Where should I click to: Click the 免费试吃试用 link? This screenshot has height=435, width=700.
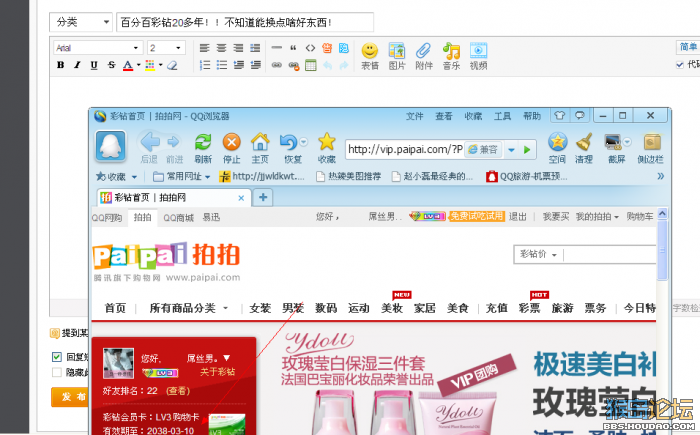476,217
